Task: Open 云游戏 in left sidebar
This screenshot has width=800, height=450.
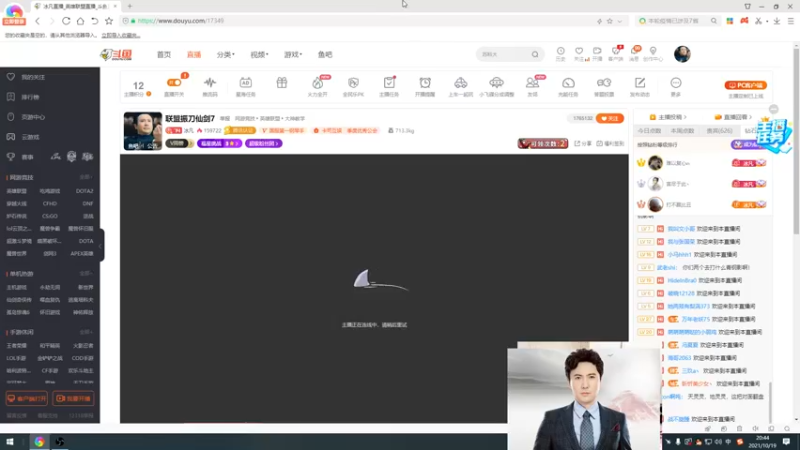Action: click(30, 137)
